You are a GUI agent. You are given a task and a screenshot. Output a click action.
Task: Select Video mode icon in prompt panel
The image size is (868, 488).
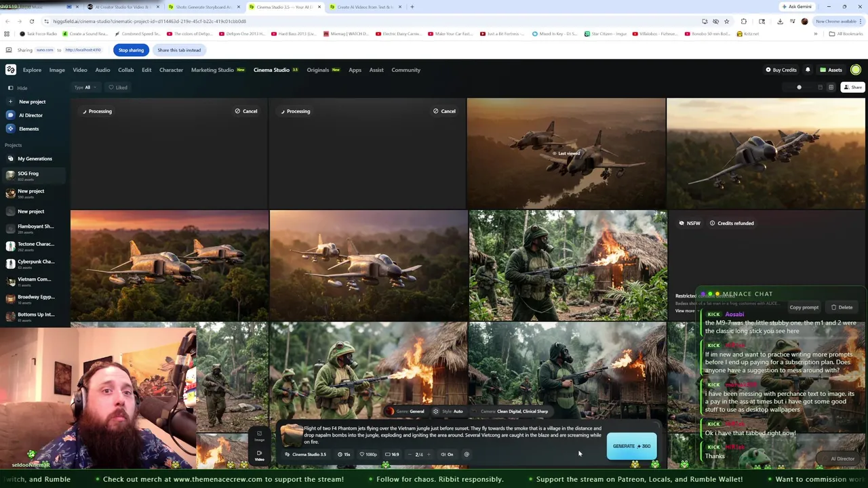(259, 455)
